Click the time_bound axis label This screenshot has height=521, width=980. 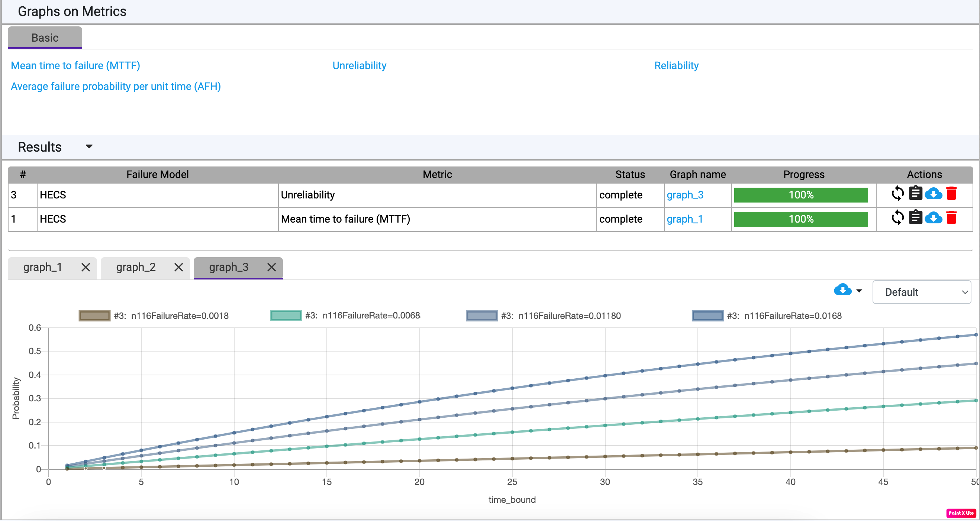pyautogui.click(x=512, y=500)
